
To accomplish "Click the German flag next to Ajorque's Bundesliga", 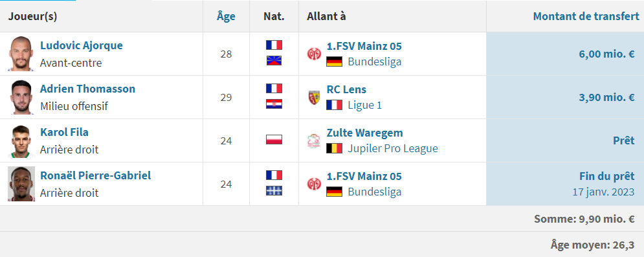I will 335,61.
